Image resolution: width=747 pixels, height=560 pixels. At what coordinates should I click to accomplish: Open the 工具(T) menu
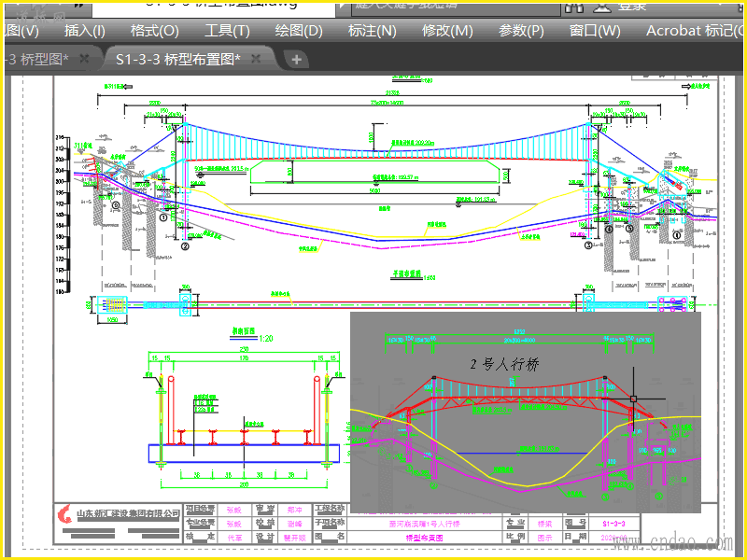click(227, 31)
